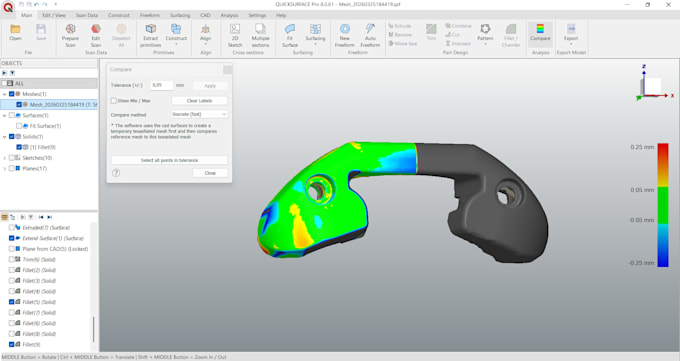
Task: Click the orientation cube in the viewport
Action: 653,86
